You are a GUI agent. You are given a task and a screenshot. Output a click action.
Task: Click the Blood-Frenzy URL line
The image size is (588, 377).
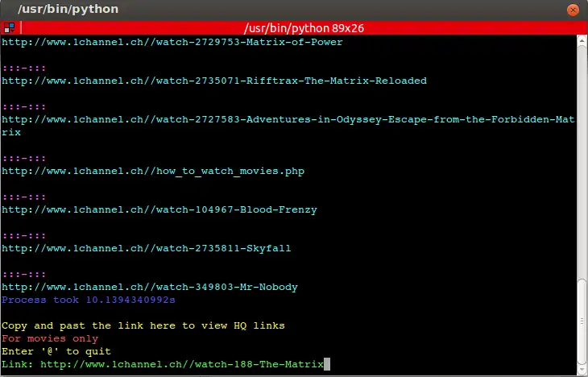pyautogui.click(x=159, y=209)
